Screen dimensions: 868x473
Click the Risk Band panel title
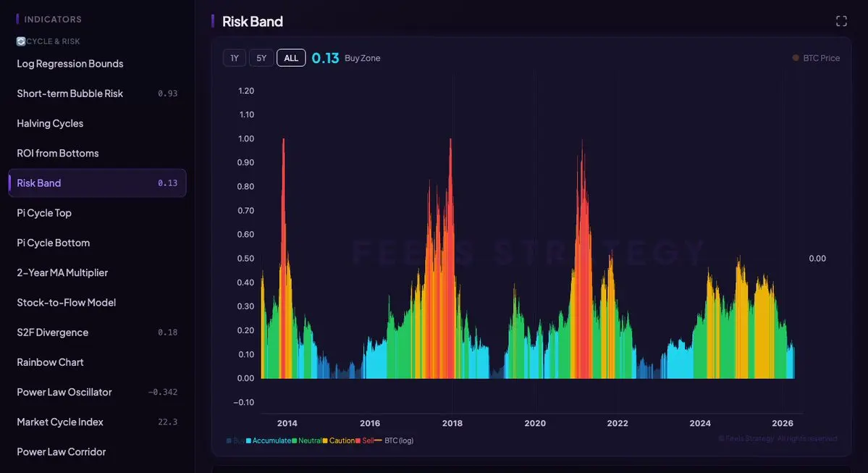(253, 22)
